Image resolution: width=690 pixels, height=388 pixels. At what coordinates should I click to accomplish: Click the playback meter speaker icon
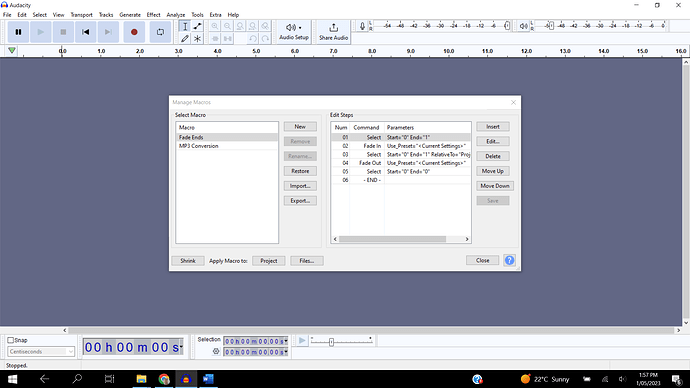523,26
